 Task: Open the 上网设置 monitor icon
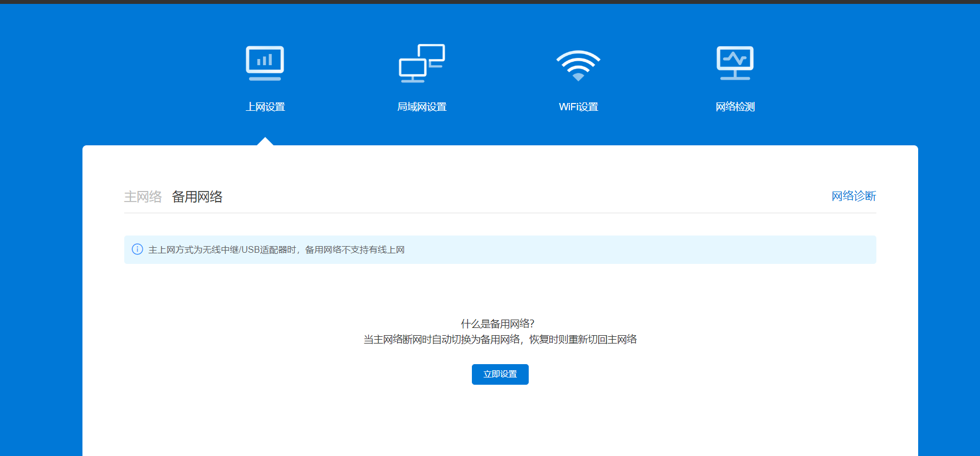(265, 63)
